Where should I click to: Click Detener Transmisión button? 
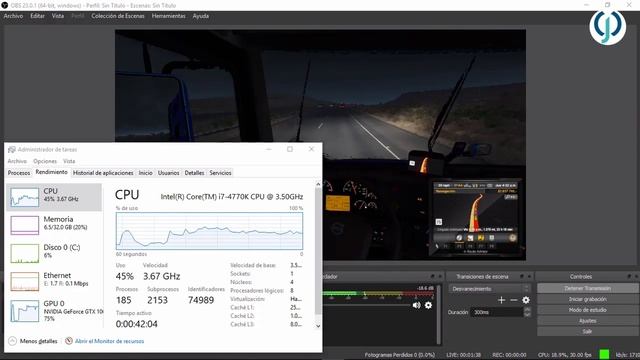pos(587,288)
